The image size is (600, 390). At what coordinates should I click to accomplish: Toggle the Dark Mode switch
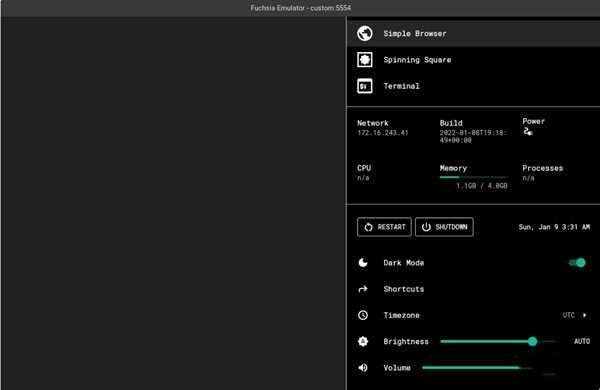577,263
